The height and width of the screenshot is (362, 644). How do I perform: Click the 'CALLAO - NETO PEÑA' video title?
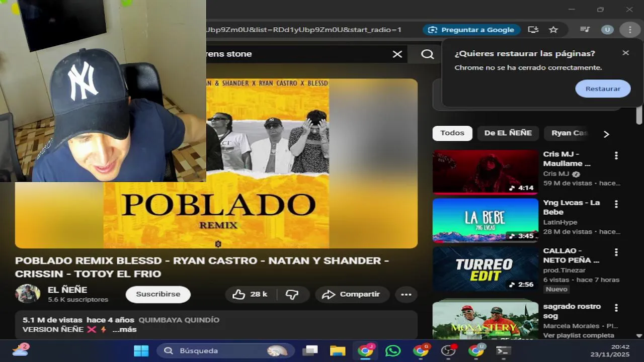point(572,255)
